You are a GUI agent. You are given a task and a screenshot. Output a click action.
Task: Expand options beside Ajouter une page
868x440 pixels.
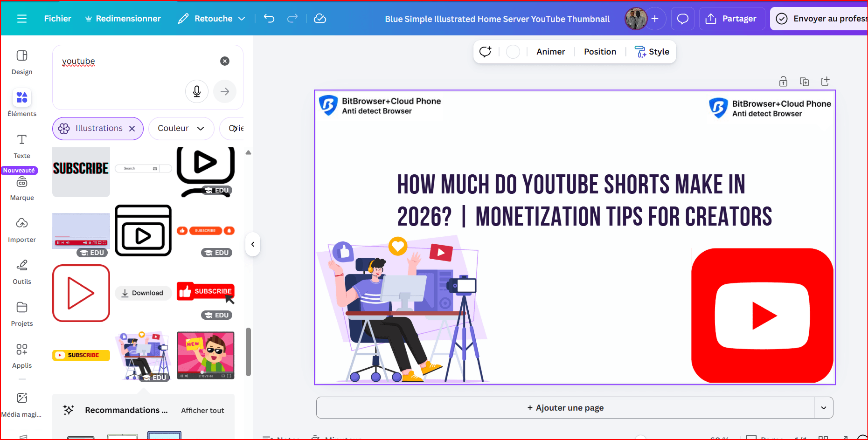(x=824, y=408)
